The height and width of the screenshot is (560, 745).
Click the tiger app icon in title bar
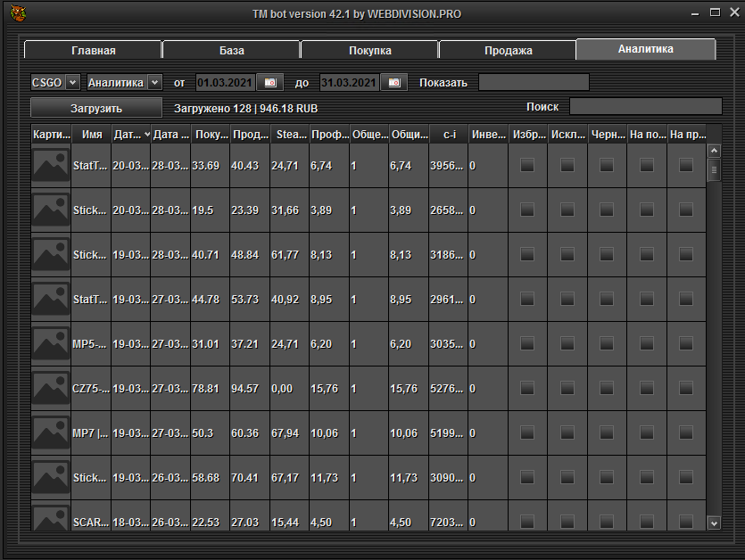(x=16, y=13)
